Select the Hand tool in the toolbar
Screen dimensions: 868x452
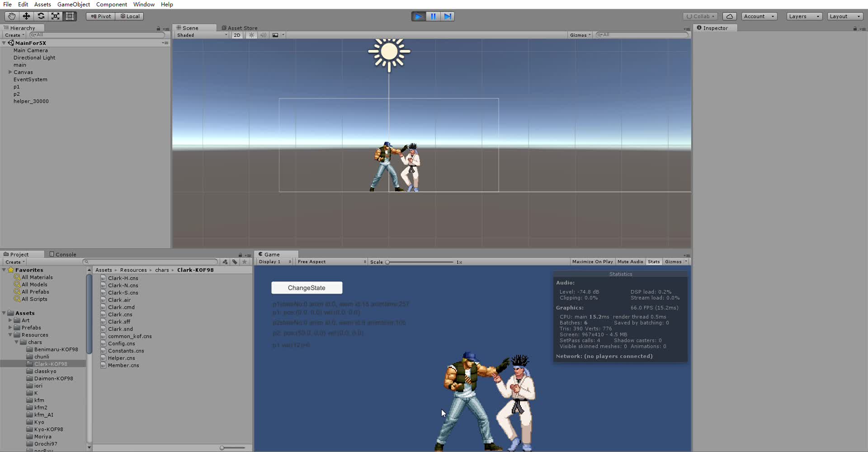click(x=11, y=16)
